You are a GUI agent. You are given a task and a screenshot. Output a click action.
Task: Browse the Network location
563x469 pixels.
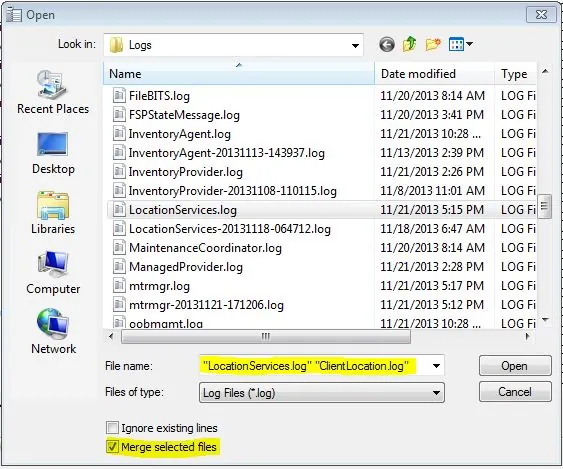53,331
